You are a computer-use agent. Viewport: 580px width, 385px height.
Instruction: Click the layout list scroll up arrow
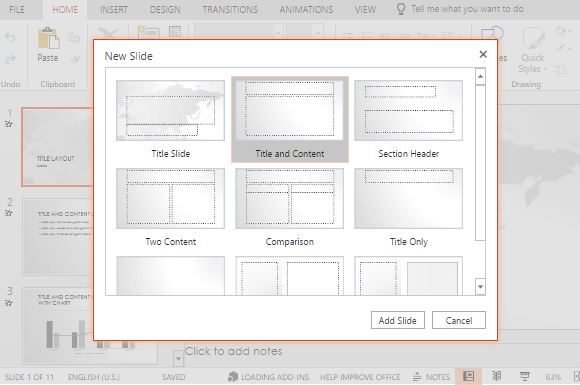480,77
